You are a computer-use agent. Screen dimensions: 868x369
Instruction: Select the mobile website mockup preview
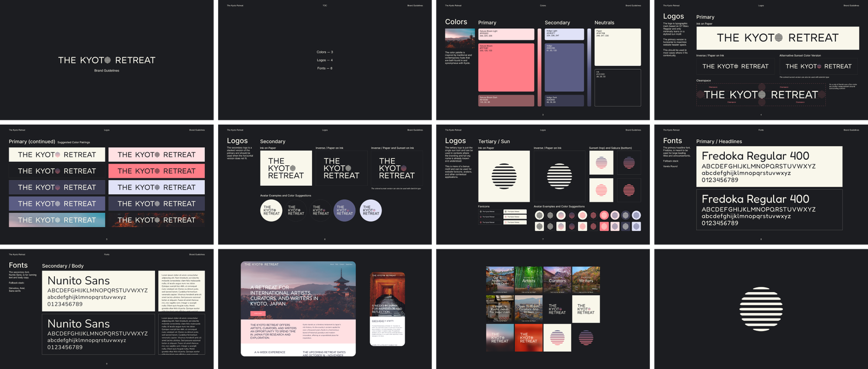(387, 309)
